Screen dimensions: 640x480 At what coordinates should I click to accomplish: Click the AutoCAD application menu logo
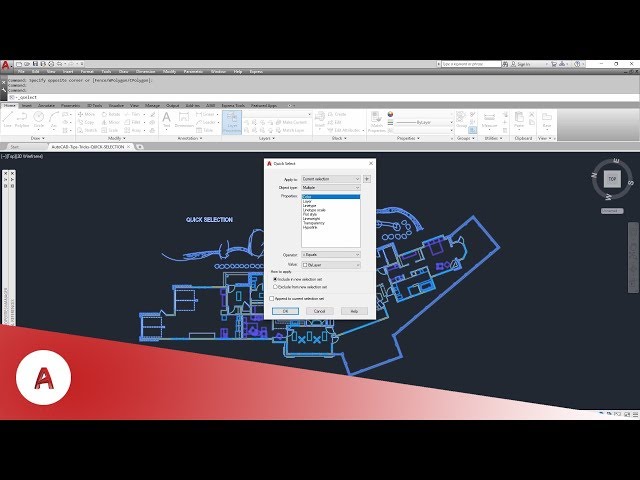6,65
